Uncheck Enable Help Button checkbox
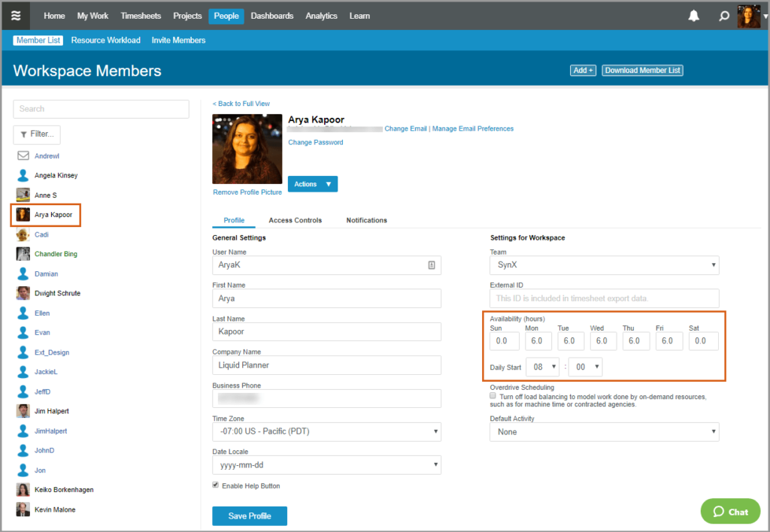 [x=217, y=485]
